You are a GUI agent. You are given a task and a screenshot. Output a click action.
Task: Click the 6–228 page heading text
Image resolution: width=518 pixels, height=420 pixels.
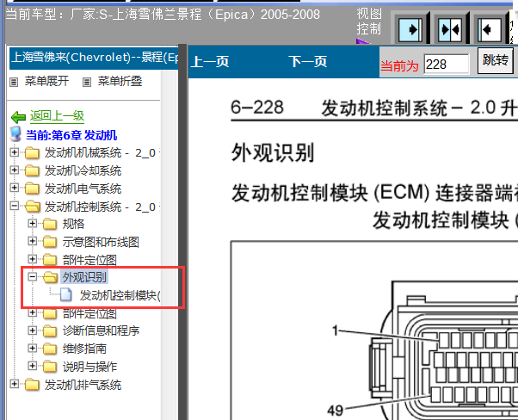point(257,108)
